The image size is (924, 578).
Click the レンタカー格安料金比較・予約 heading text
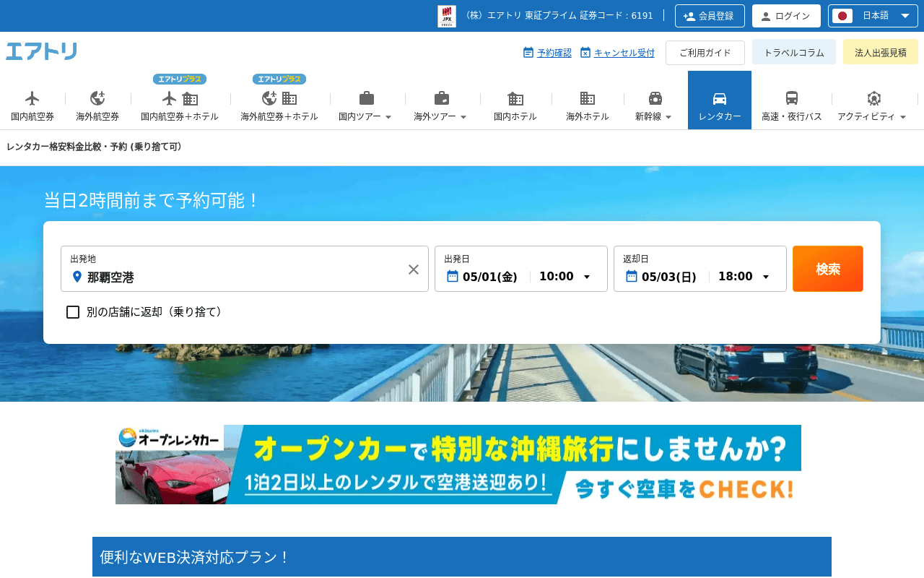[94, 147]
